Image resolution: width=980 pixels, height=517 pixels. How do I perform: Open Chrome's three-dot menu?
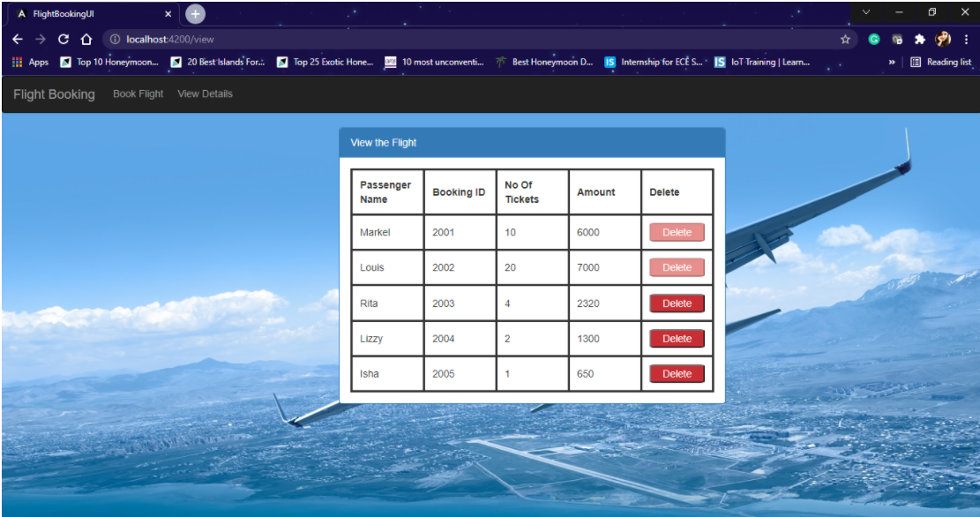pos(966,39)
